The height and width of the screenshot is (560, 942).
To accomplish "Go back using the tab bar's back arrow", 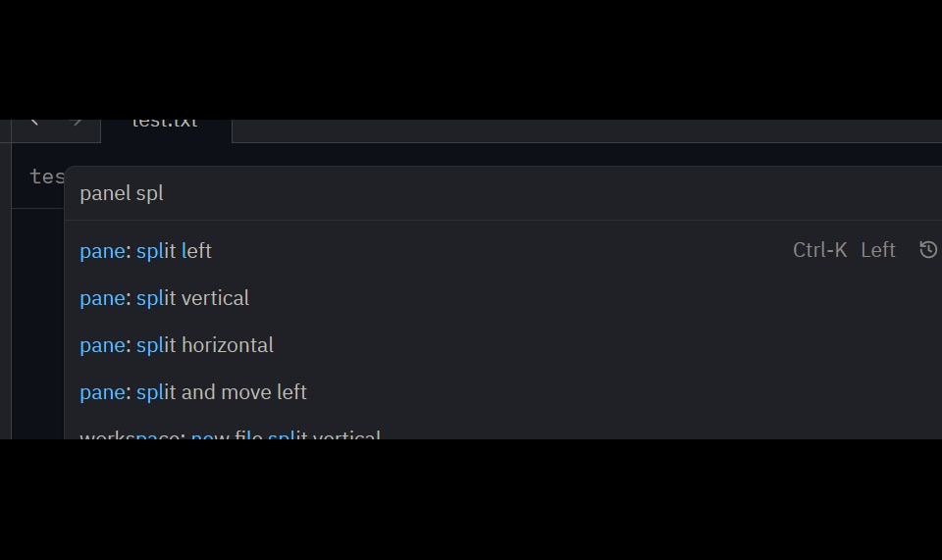I will [34, 123].
